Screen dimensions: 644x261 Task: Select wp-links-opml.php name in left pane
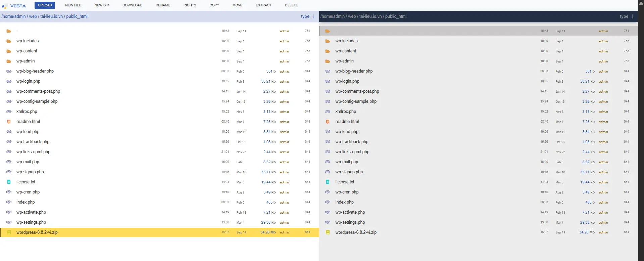[x=33, y=152]
